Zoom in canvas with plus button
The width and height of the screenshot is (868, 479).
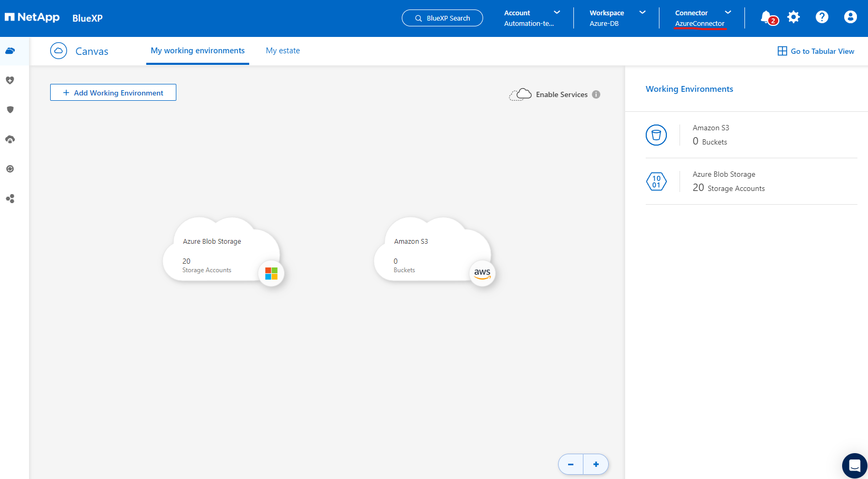pos(596,464)
